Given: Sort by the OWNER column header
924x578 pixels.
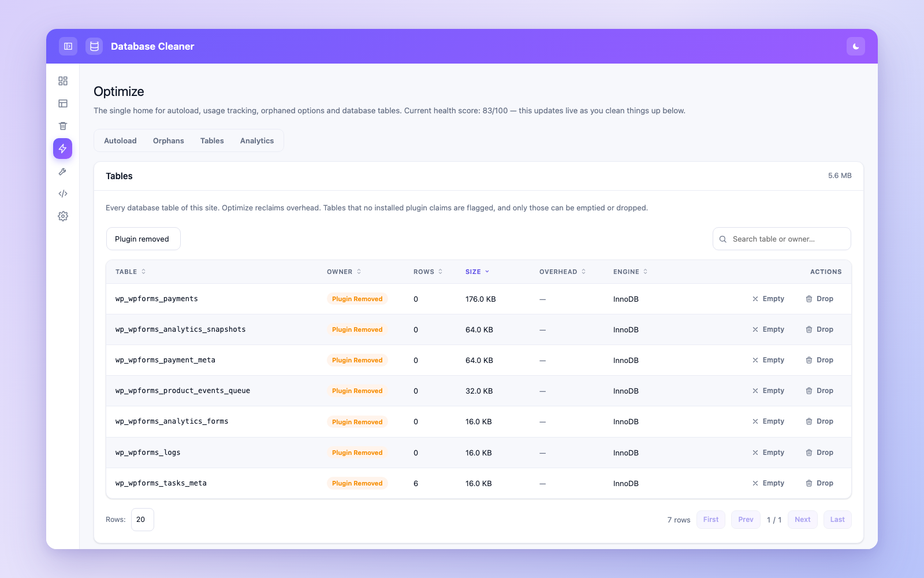Looking at the screenshot, I should pyautogui.click(x=344, y=272).
